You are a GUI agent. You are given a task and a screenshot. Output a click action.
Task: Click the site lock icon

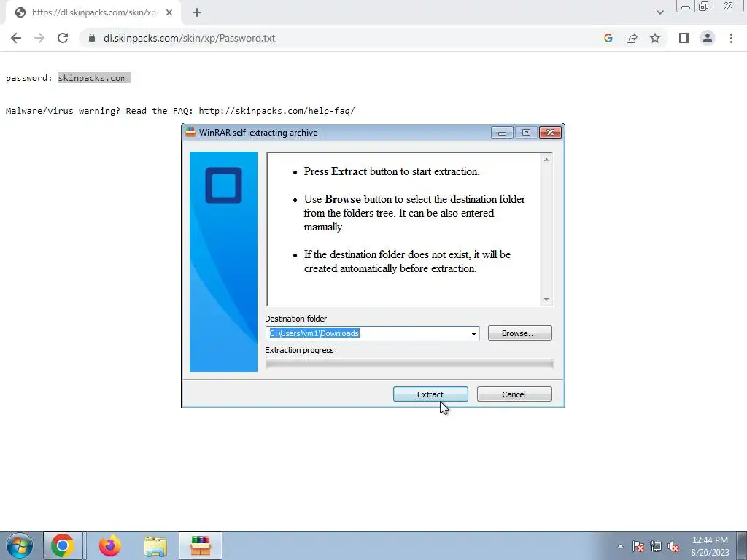tap(92, 38)
